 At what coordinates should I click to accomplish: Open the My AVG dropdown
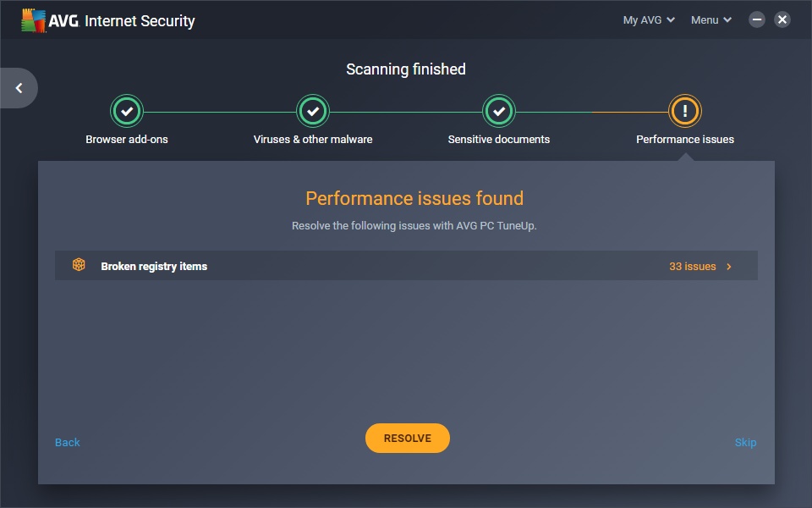click(649, 20)
